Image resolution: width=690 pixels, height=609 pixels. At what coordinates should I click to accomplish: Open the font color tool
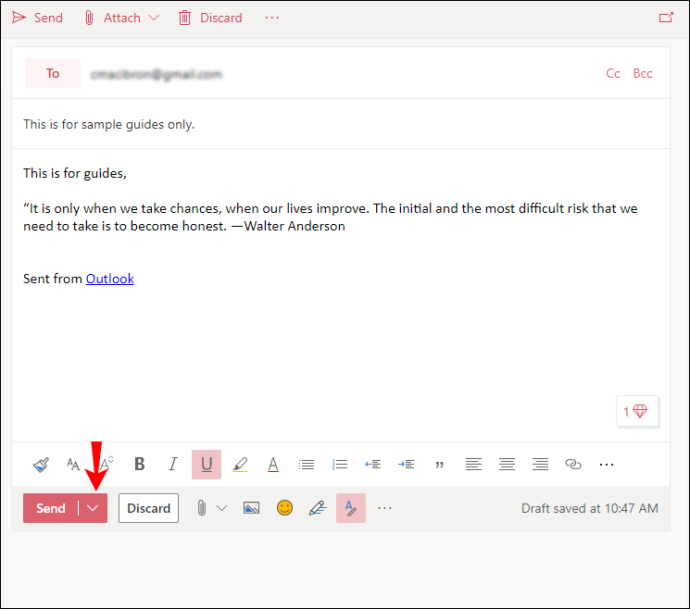pos(273,465)
